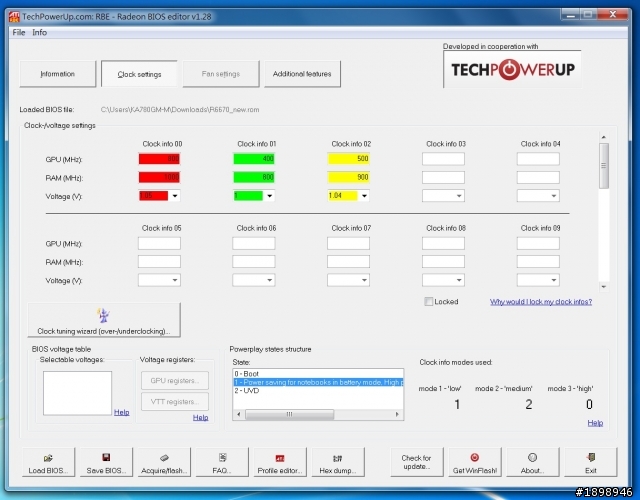Open Help link under clock info modes
The height and width of the screenshot is (500, 640).
click(595, 423)
